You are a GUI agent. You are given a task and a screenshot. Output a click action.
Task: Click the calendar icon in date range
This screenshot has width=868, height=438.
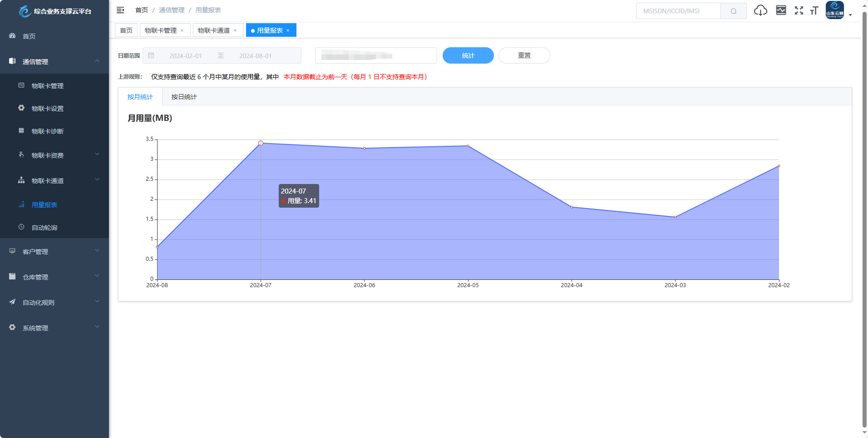pyautogui.click(x=151, y=55)
